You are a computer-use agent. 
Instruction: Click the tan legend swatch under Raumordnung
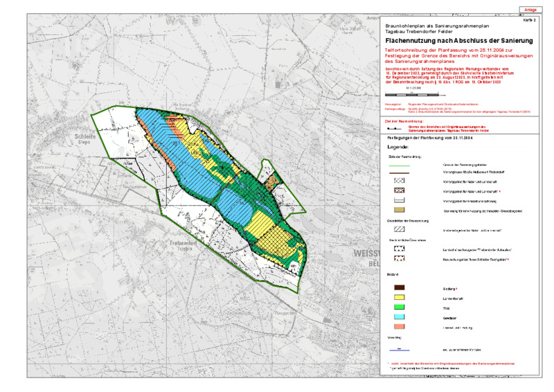397,210
